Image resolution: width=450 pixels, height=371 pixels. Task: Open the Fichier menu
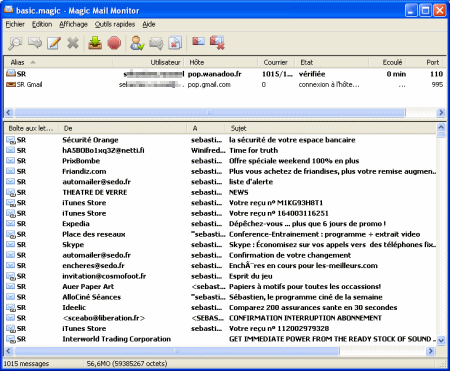click(x=15, y=24)
